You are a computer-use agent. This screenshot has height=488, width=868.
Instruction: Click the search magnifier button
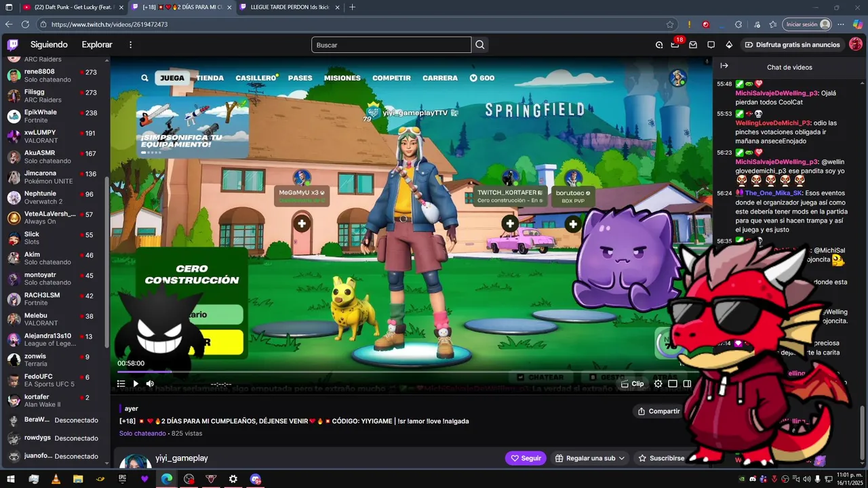click(480, 45)
